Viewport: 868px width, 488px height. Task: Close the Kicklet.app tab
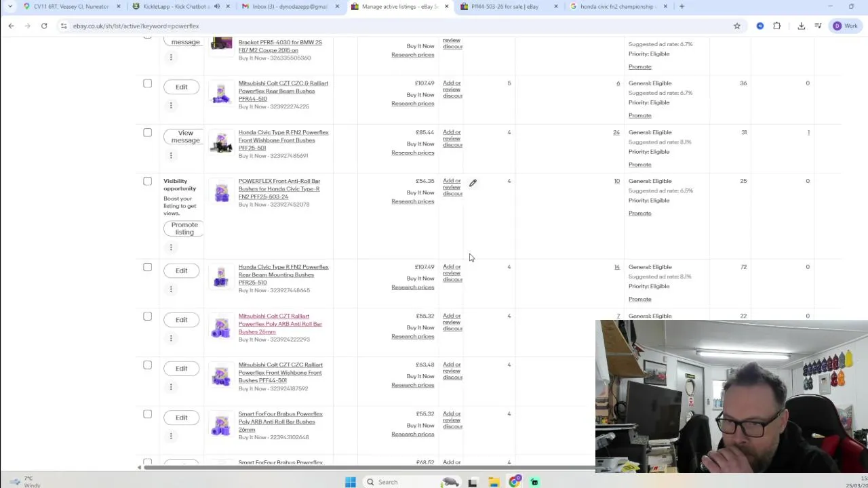click(x=228, y=6)
